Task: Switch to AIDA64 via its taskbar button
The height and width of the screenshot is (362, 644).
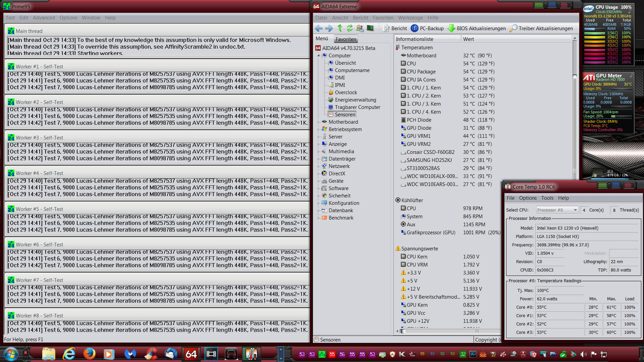Action: [191, 354]
